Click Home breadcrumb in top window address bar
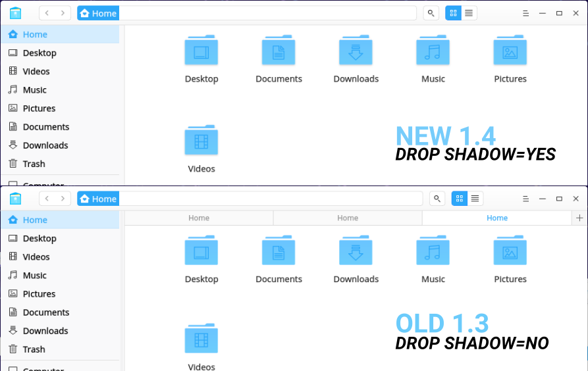 coord(98,13)
